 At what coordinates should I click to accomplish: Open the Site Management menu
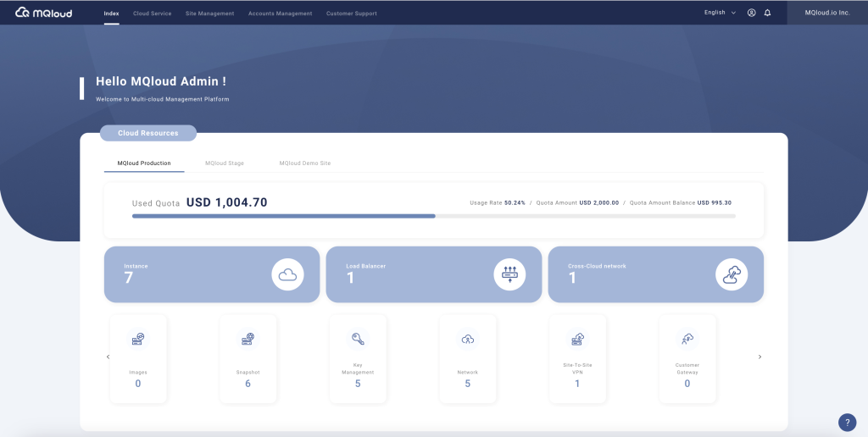click(209, 14)
